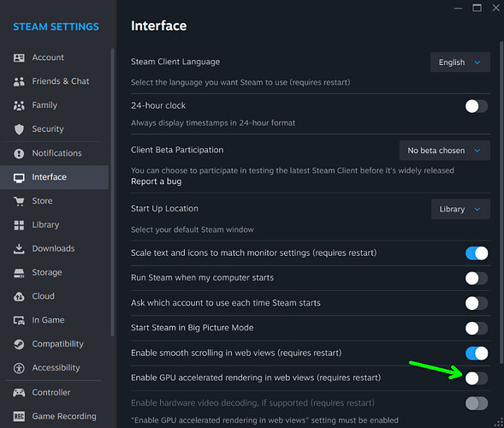Open the Steam Client Language English dropdown

click(460, 62)
